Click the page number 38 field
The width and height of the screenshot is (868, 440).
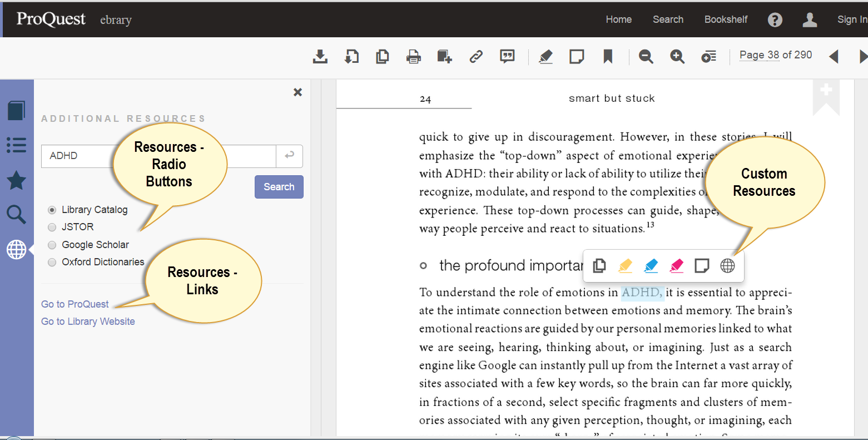773,55
